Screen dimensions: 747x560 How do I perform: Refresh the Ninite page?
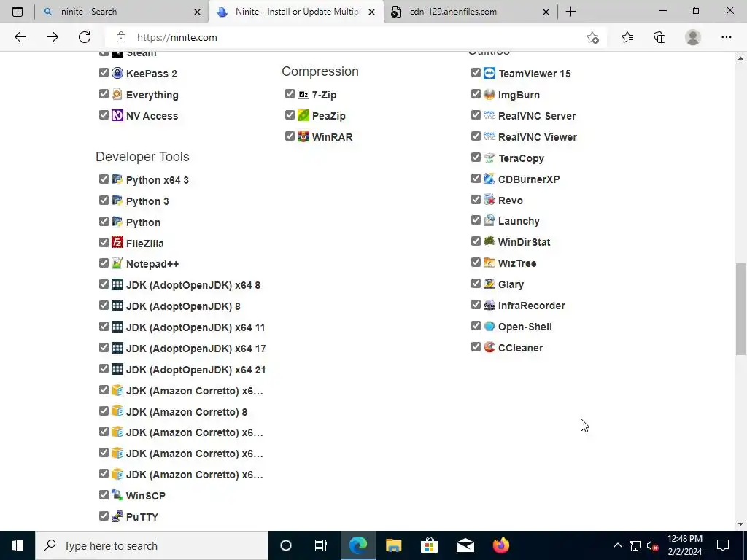coord(85,37)
